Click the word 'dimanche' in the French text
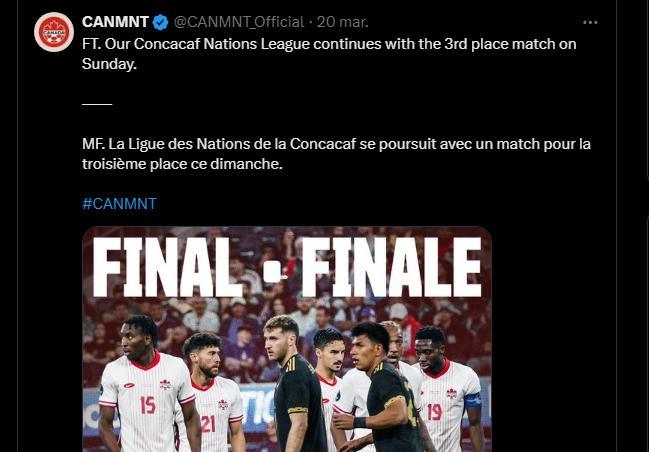This screenshot has width=649, height=452. [251, 164]
